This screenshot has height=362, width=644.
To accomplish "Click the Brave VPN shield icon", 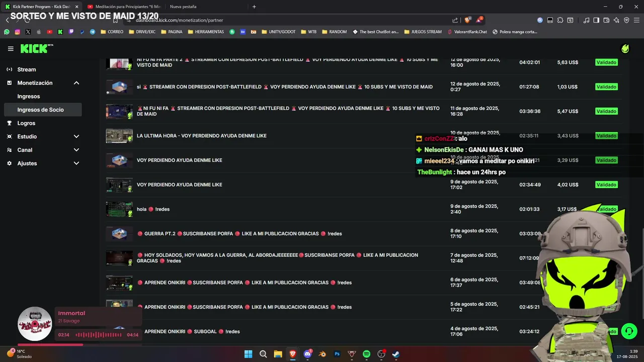I will [x=626, y=20].
